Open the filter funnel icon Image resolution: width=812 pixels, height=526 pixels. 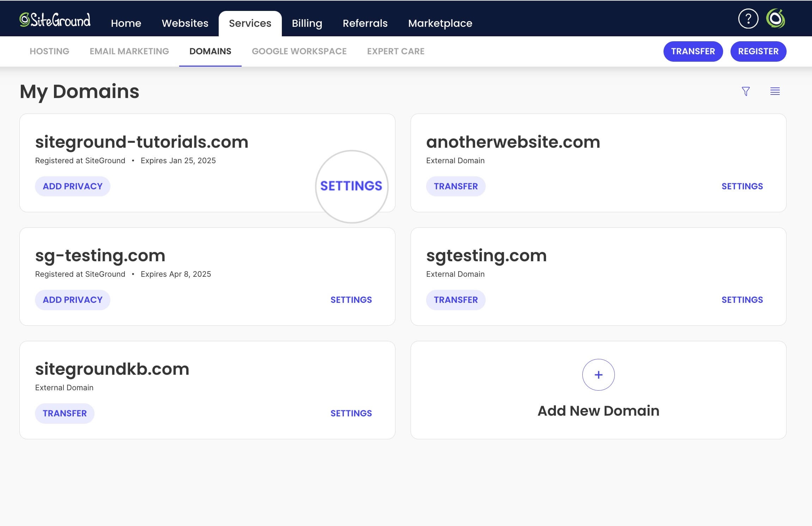pos(745,91)
